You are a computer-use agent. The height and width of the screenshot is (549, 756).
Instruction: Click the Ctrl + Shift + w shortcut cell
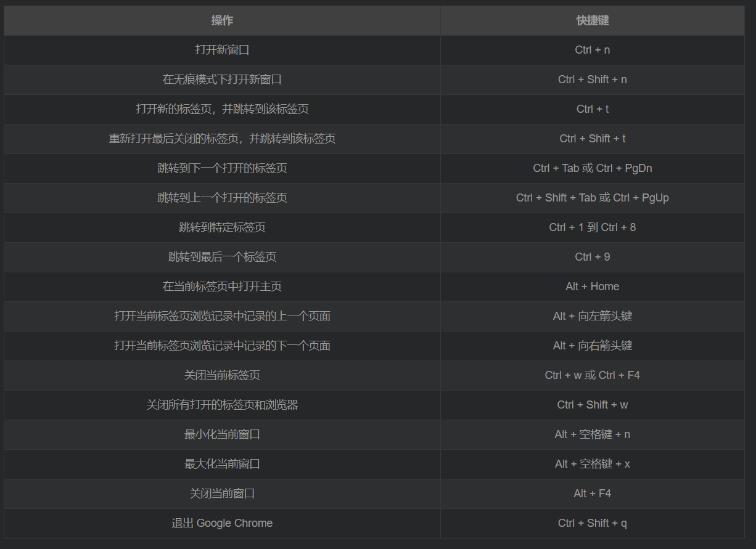593,405
